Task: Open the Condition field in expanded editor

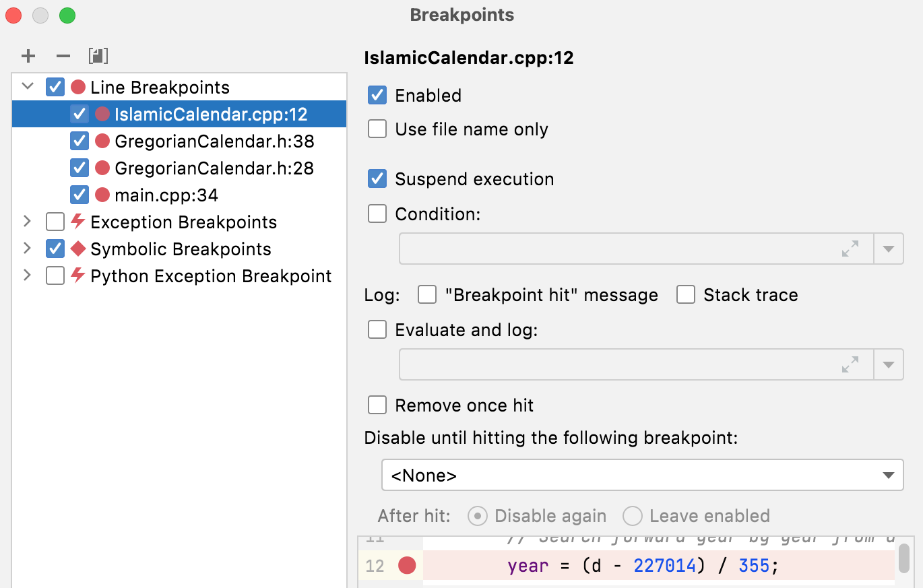Action: tap(850, 249)
